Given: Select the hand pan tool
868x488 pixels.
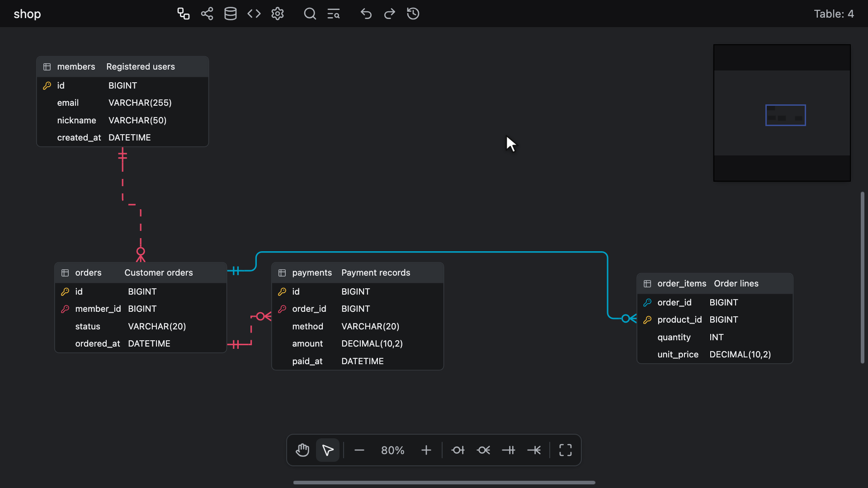Looking at the screenshot, I should click(302, 450).
